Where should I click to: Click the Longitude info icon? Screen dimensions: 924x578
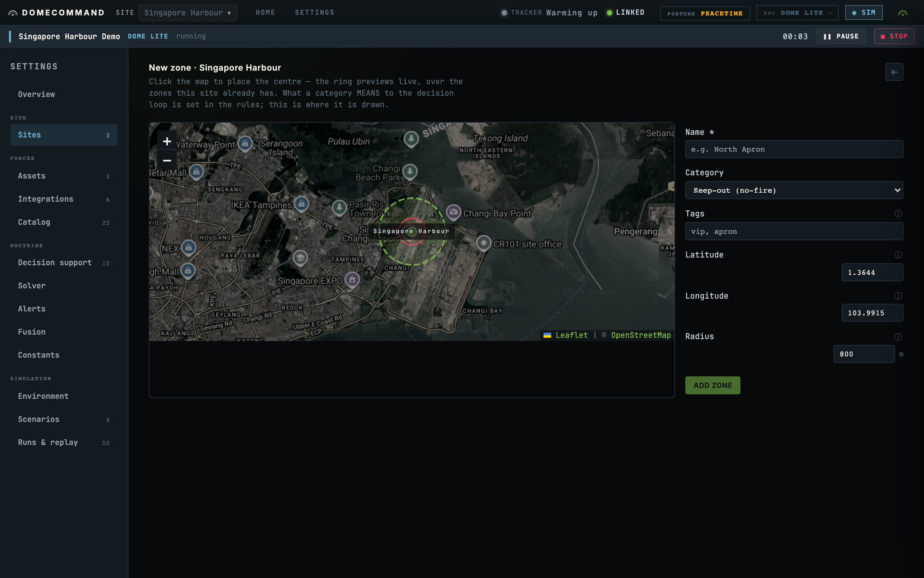pyautogui.click(x=898, y=296)
